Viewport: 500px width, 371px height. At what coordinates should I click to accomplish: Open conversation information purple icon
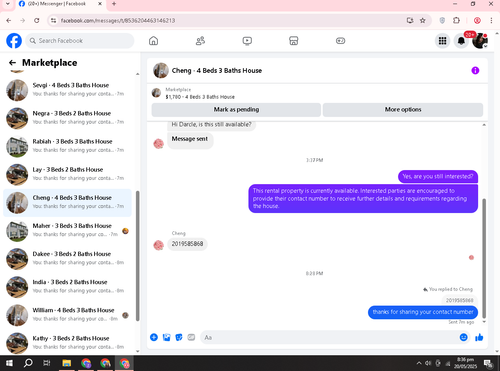(x=475, y=70)
